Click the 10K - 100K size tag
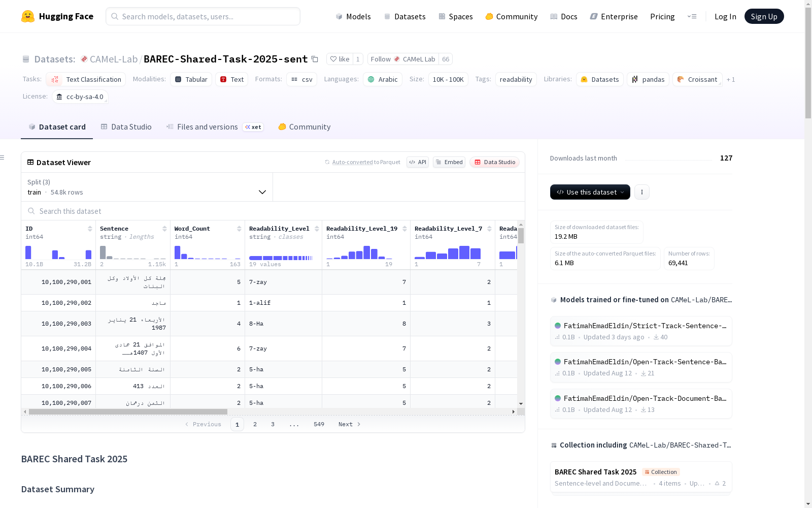 pos(448,79)
